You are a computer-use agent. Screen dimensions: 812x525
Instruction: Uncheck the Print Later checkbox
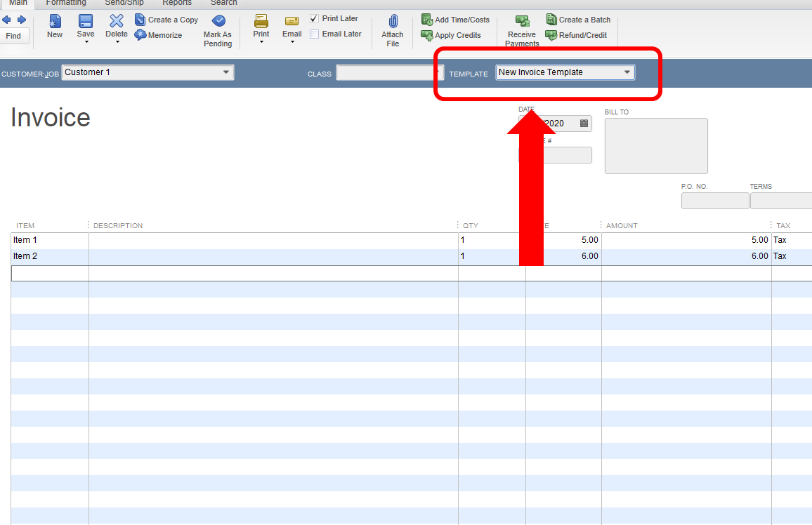click(x=313, y=18)
